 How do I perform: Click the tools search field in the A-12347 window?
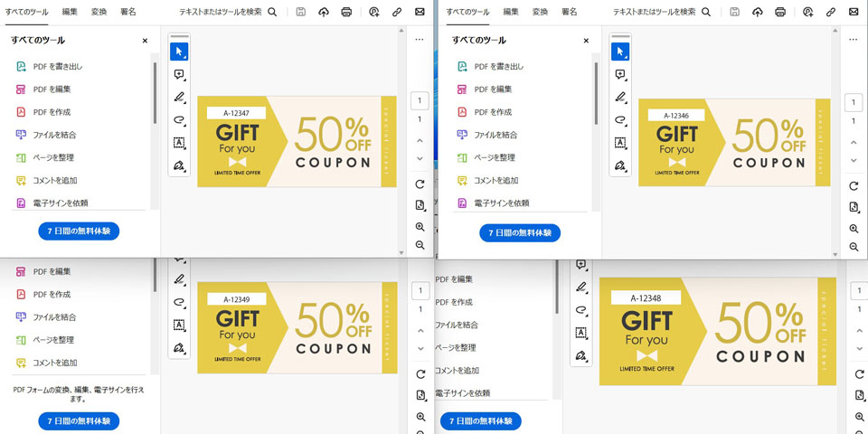[222, 12]
